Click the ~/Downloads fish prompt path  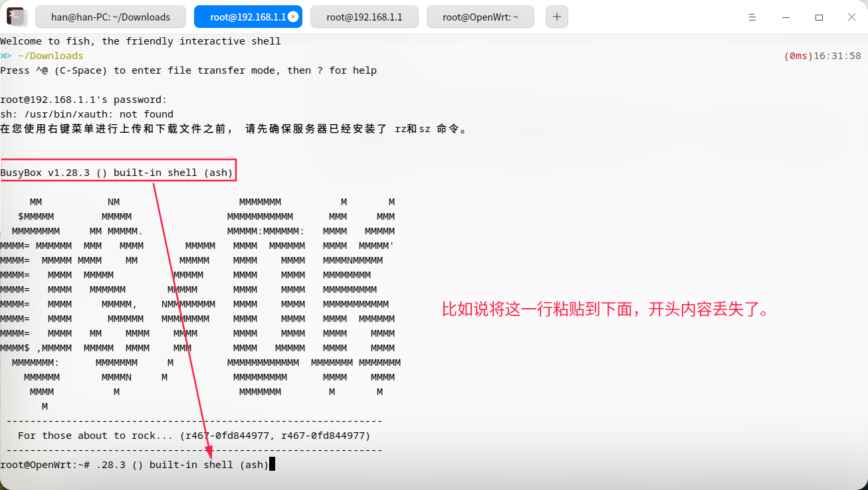pyautogui.click(x=51, y=56)
